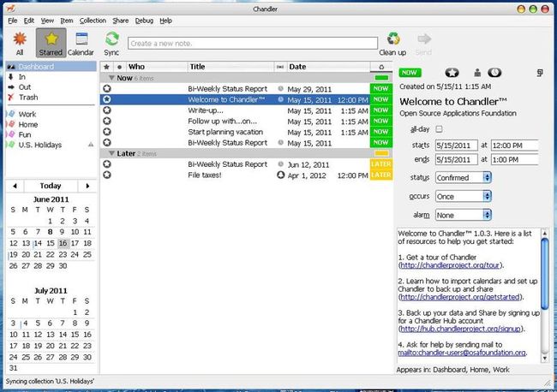Collapse the Now section triangle
Image resolution: width=557 pixels, height=392 pixels.
pyautogui.click(x=111, y=78)
